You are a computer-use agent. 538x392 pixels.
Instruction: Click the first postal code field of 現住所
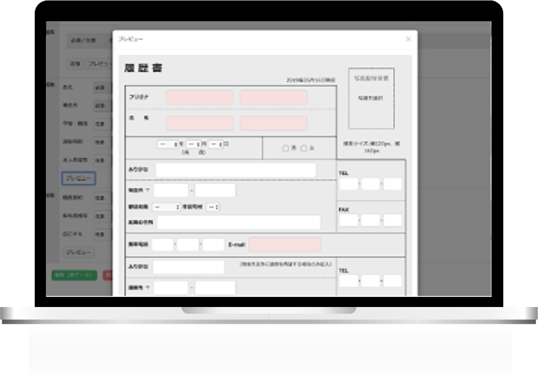click(x=171, y=190)
